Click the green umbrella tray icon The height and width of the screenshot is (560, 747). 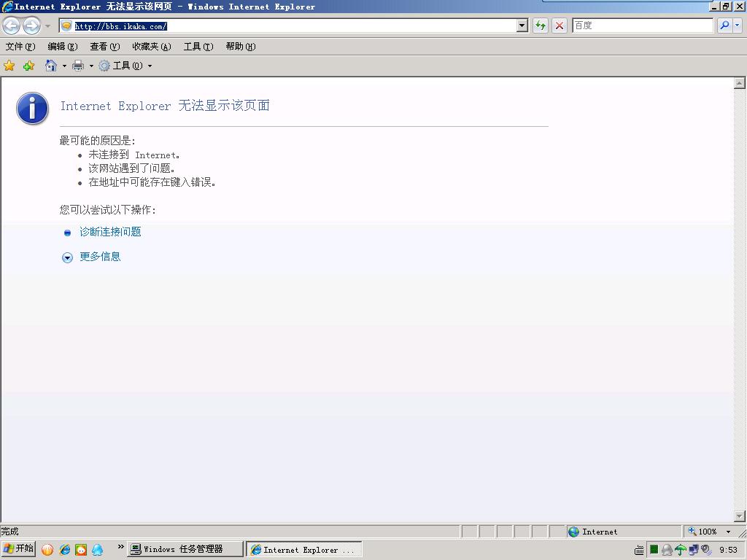point(681,550)
